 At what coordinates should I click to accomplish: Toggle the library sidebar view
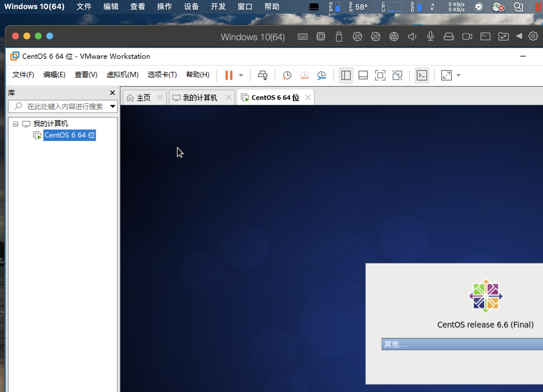[x=346, y=75]
